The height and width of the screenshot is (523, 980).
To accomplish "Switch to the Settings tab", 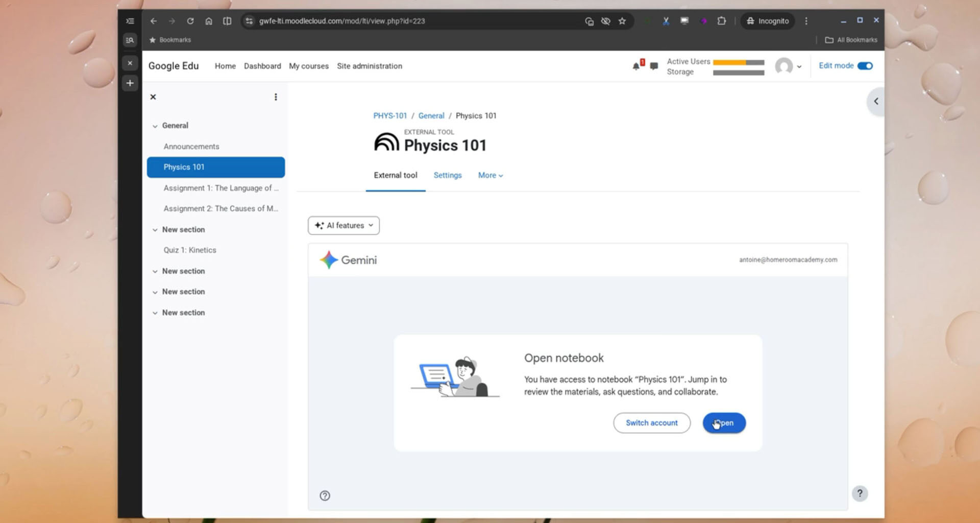I will tap(448, 175).
